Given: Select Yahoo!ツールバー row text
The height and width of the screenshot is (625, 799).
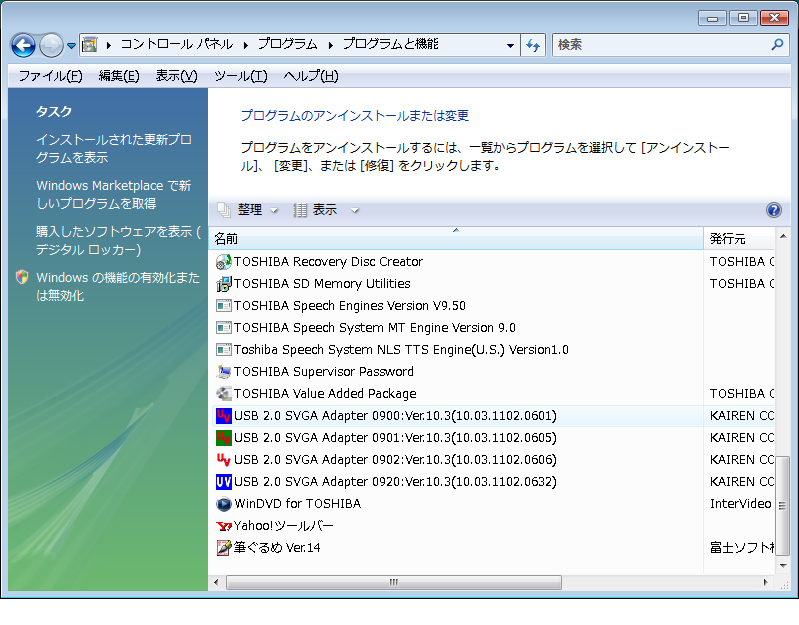Looking at the screenshot, I should pyautogui.click(x=284, y=526).
